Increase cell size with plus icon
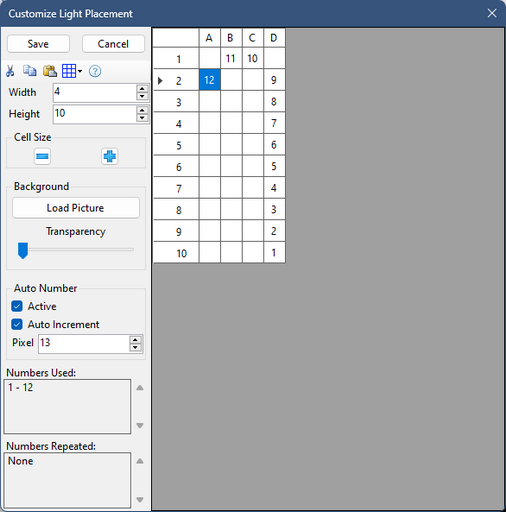Screen dimensions: 506x512 click(x=110, y=156)
